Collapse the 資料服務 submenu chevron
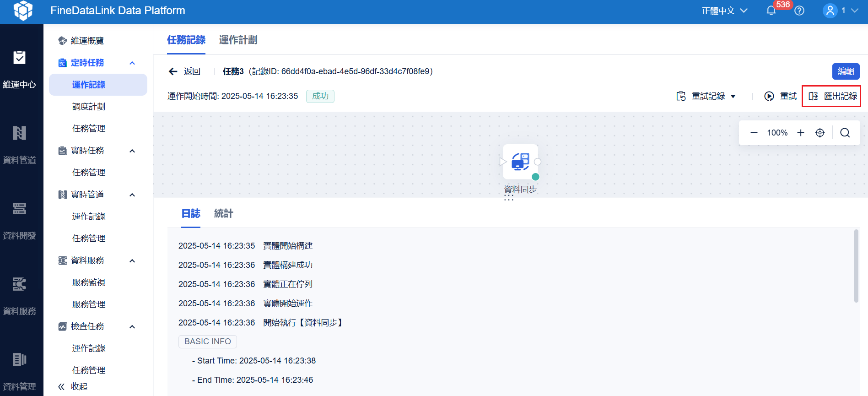 (132, 260)
